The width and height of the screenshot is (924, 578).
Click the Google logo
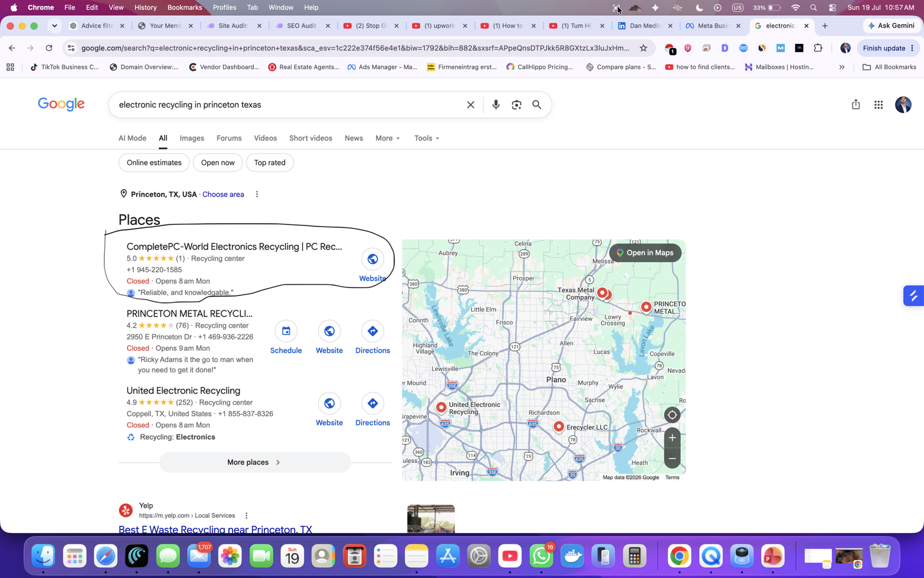tap(61, 104)
